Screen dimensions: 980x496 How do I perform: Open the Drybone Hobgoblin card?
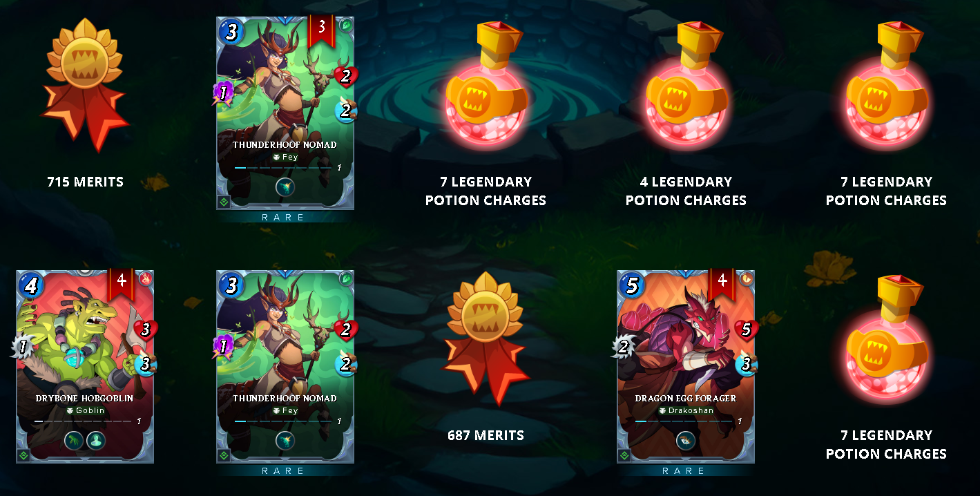pyautogui.click(x=85, y=366)
